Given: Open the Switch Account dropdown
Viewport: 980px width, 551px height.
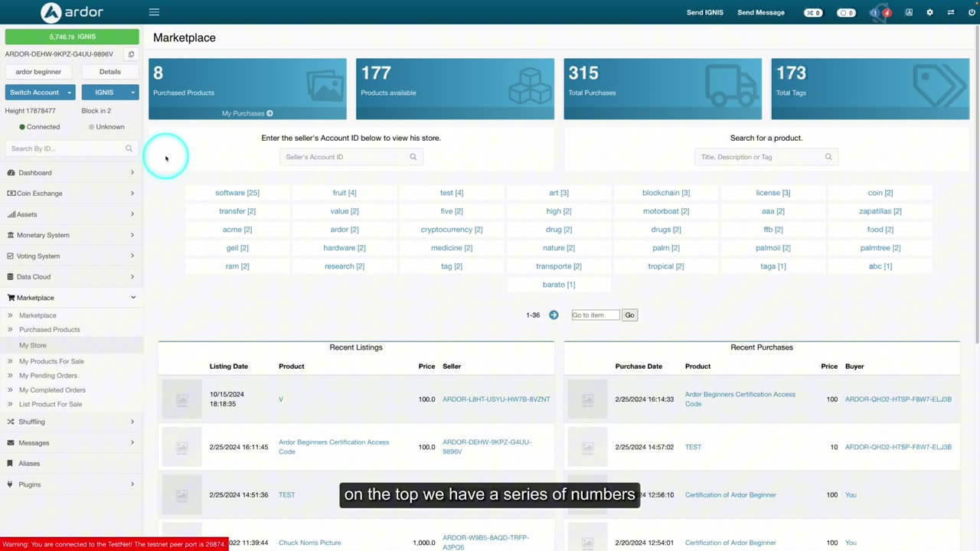Looking at the screenshot, I should [x=40, y=93].
